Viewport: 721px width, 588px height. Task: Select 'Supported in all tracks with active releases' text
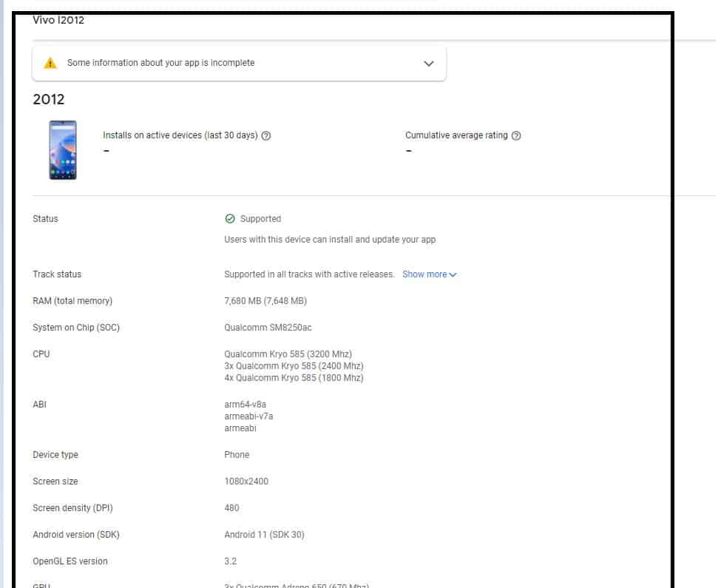pyautogui.click(x=311, y=276)
